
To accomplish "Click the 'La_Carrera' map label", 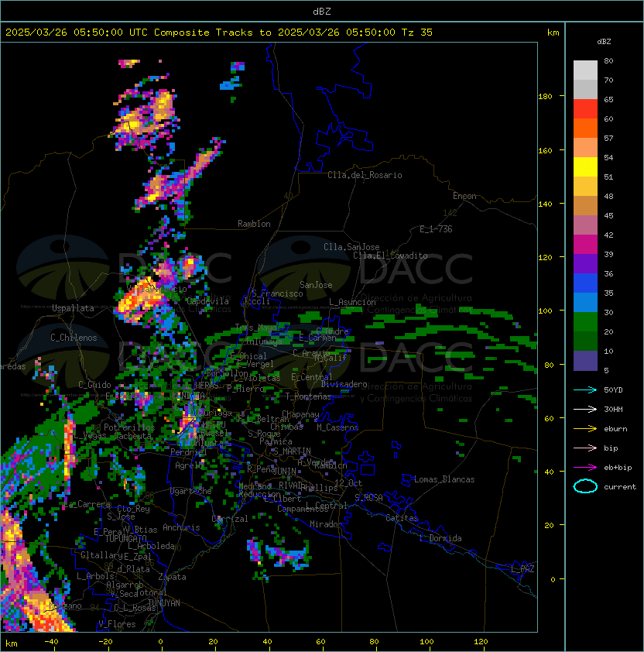I will coord(87,504).
